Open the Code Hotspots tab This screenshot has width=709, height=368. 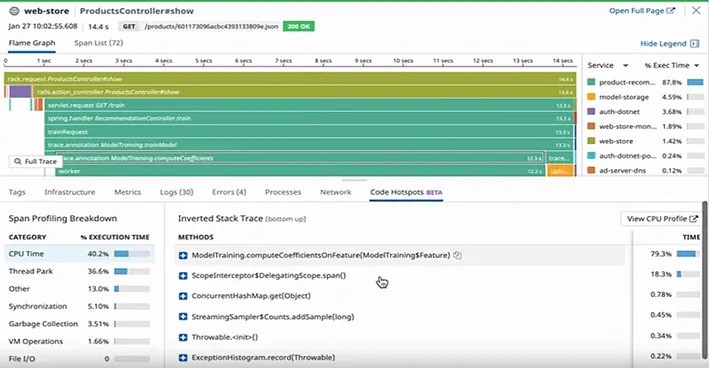406,192
